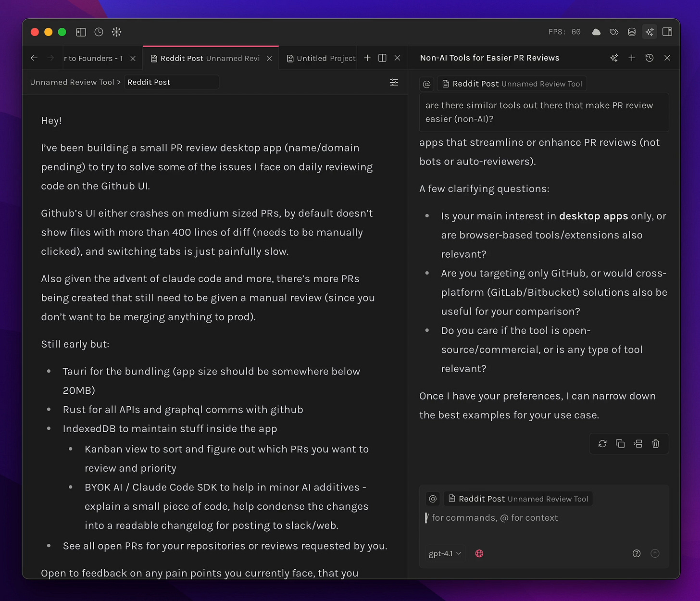Open the cloud sync icon

(596, 32)
